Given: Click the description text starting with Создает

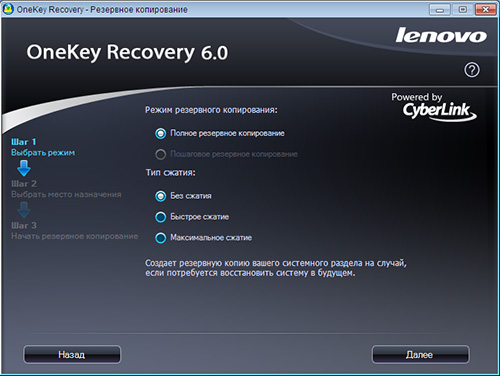Looking at the screenshot, I should click(276, 268).
